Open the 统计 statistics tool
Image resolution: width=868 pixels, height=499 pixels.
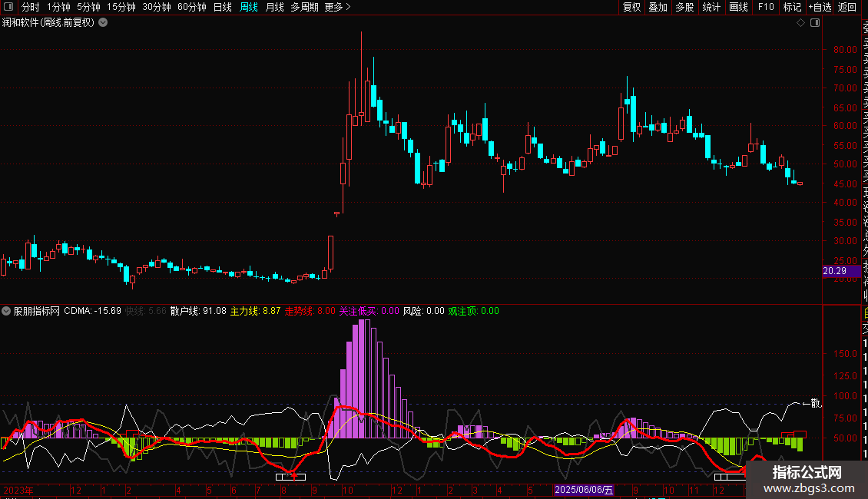click(711, 7)
